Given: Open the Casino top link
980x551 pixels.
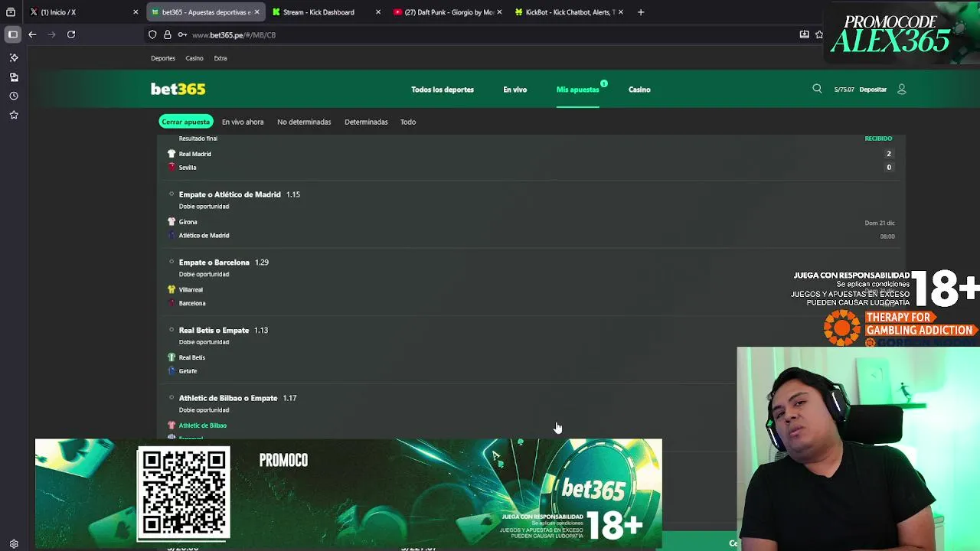Looking at the screenshot, I should click(x=194, y=58).
